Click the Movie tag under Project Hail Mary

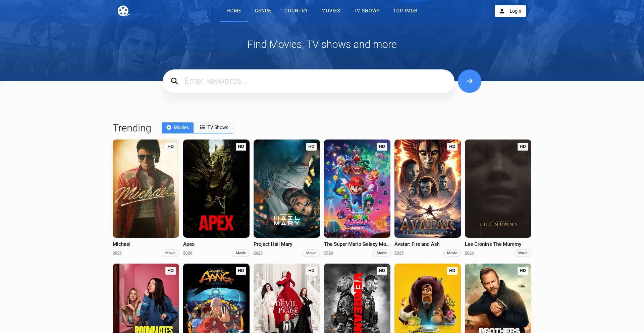311,253
